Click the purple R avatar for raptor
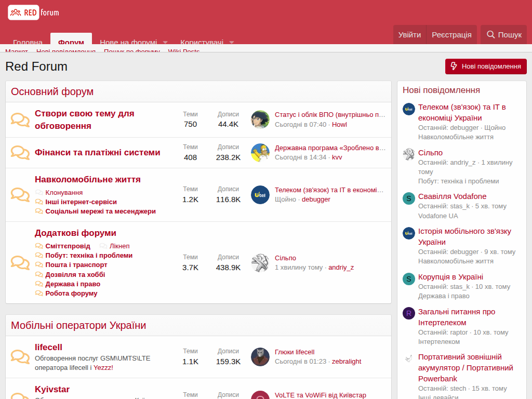Screen dimensions: 532x399 (x=409, y=313)
